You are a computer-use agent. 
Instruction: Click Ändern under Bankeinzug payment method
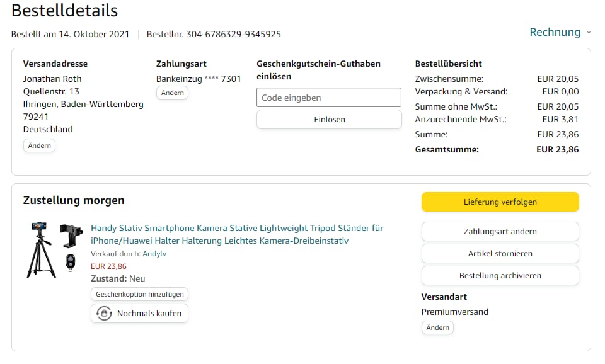click(172, 93)
